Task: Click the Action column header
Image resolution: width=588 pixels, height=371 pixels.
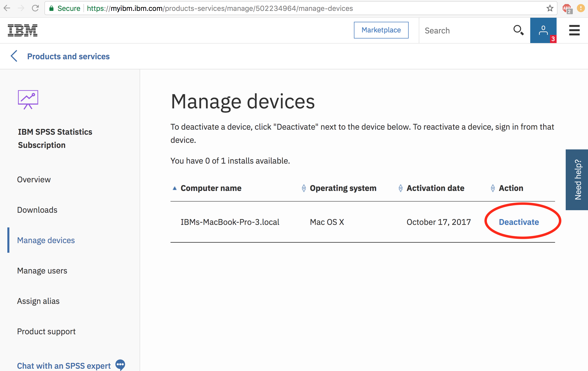Action: tap(511, 188)
